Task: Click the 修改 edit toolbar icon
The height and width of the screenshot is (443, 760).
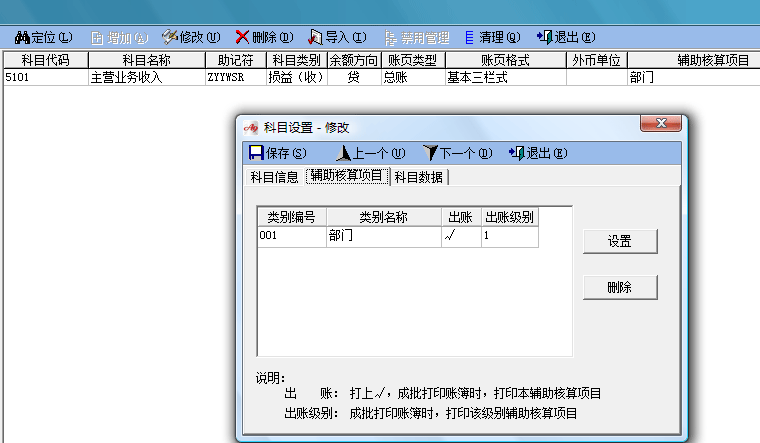Action: pos(169,37)
